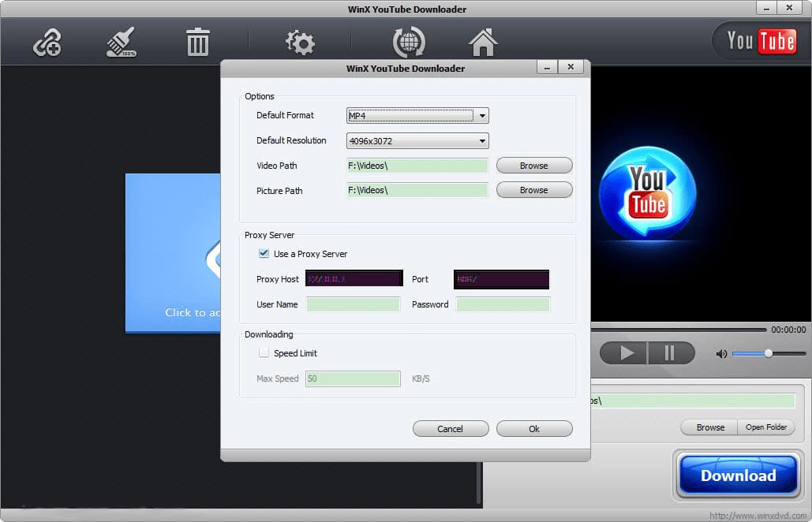This screenshot has width=812, height=522.
Task: Confirm settings with the Ok button
Action: [x=534, y=429]
